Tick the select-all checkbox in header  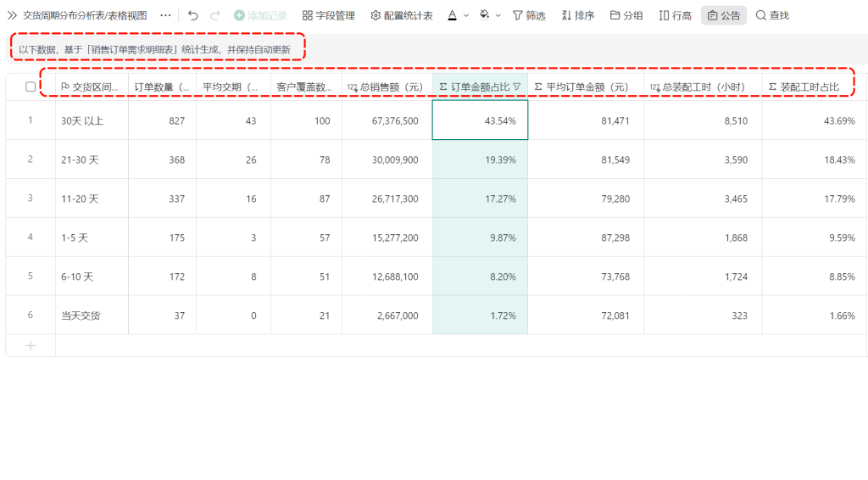31,87
